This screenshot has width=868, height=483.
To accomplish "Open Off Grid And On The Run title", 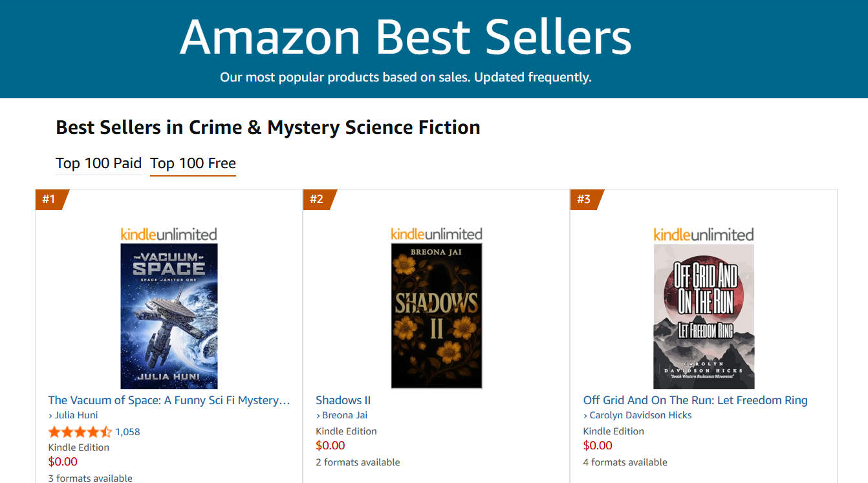I will (x=695, y=400).
